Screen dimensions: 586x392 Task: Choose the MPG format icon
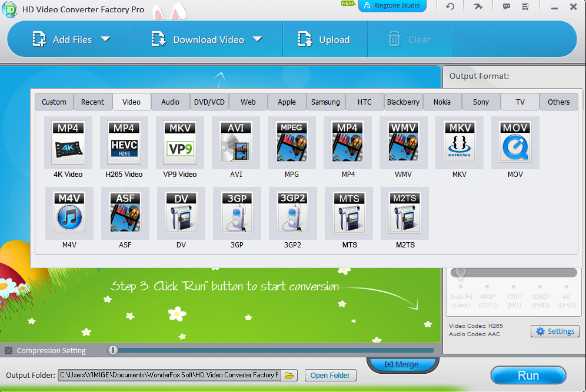291,143
